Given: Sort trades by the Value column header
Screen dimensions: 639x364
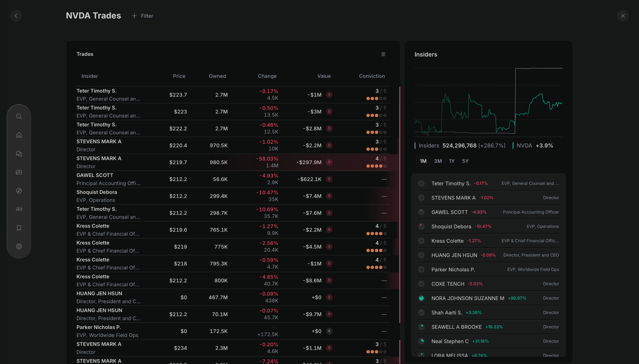Looking at the screenshot, I should tap(324, 76).
